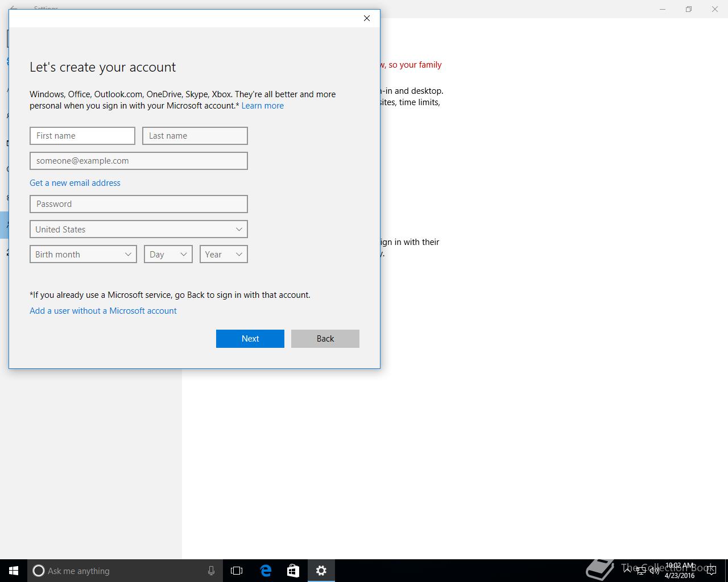This screenshot has height=582, width=728.
Task: Expand the Birth month dropdown
Action: pos(83,254)
